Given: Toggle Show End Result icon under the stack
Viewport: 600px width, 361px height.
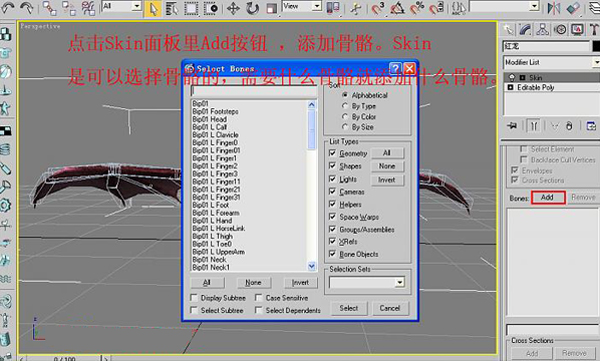Looking at the screenshot, I should click(x=533, y=126).
